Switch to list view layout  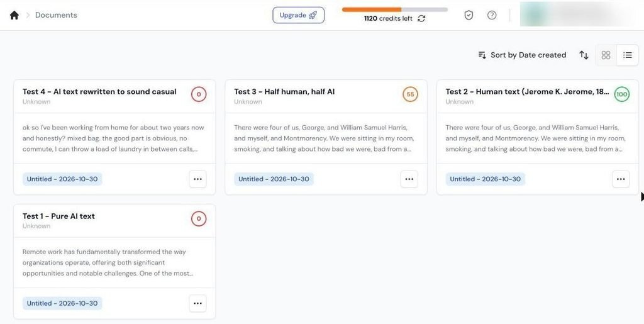tap(627, 55)
